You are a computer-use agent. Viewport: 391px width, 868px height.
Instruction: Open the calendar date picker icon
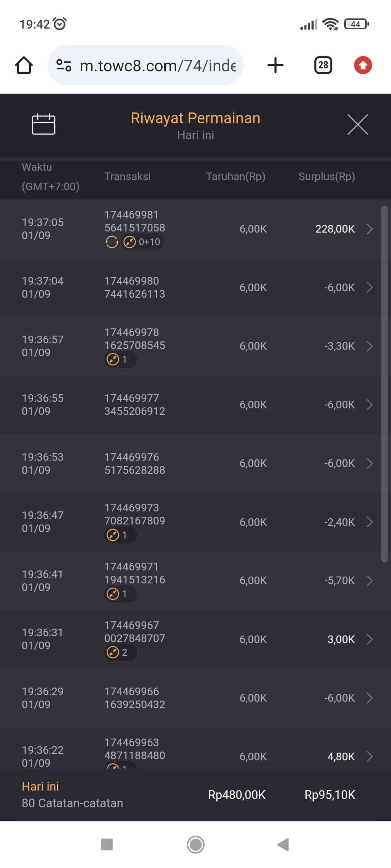[x=43, y=124]
